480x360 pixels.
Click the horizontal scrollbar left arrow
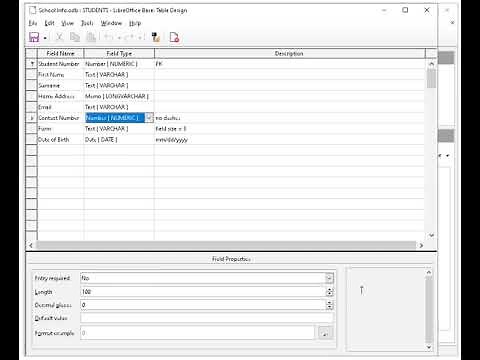pyautogui.click(x=31, y=245)
